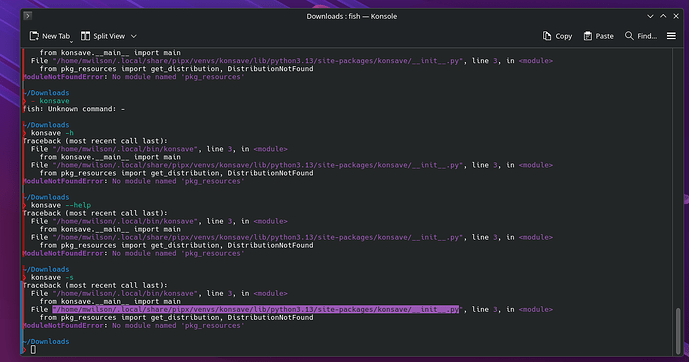Click the New Tab toolbar icon

coord(34,36)
